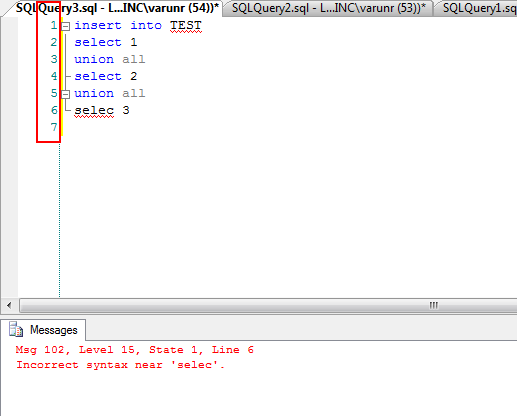
Task: Select the SQLQuery3.sql tab
Action: click(117, 8)
